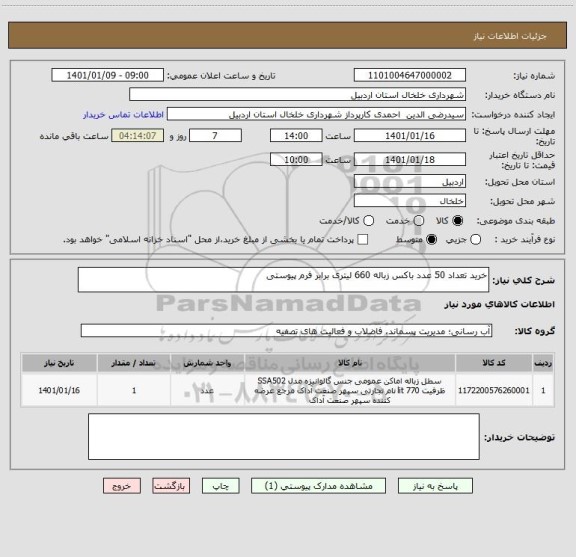Open مشاهده مدارک پیوستی (1) button
Viewport: 576px width, 557px height.
pyautogui.click(x=318, y=486)
